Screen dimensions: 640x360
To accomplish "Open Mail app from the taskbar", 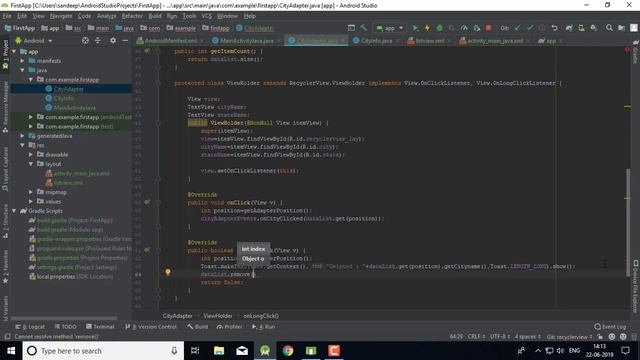I will [242, 351].
